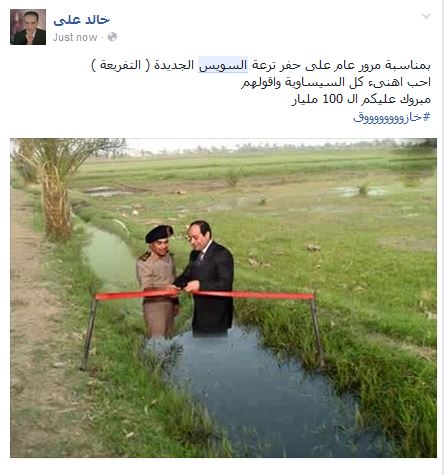Click the globe public privacy icon
Viewport: 444px width, 475px height.
(112, 37)
